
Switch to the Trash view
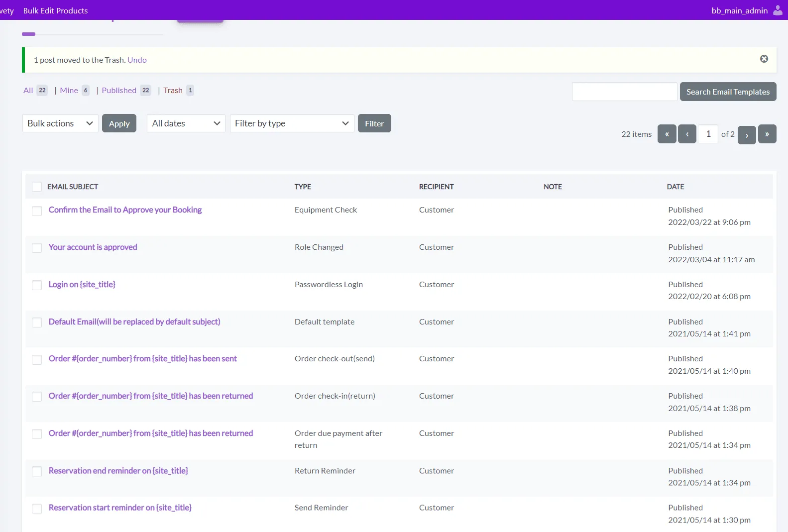tap(173, 91)
